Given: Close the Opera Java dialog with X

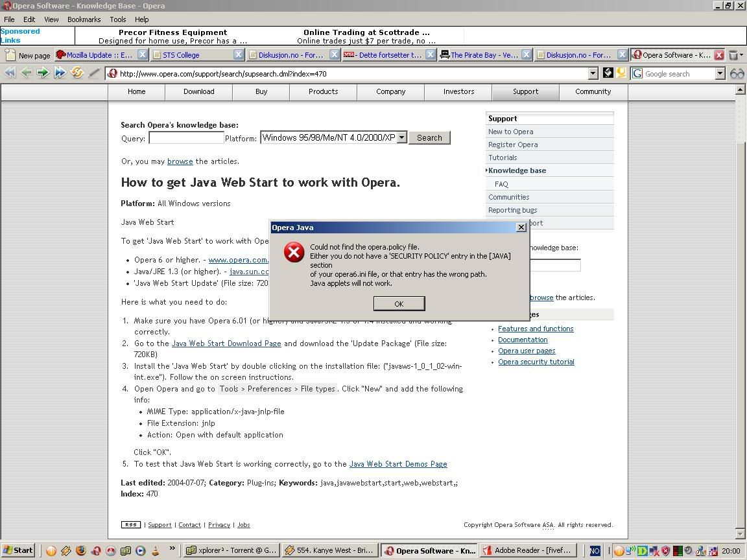Looking at the screenshot, I should [x=521, y=227].
